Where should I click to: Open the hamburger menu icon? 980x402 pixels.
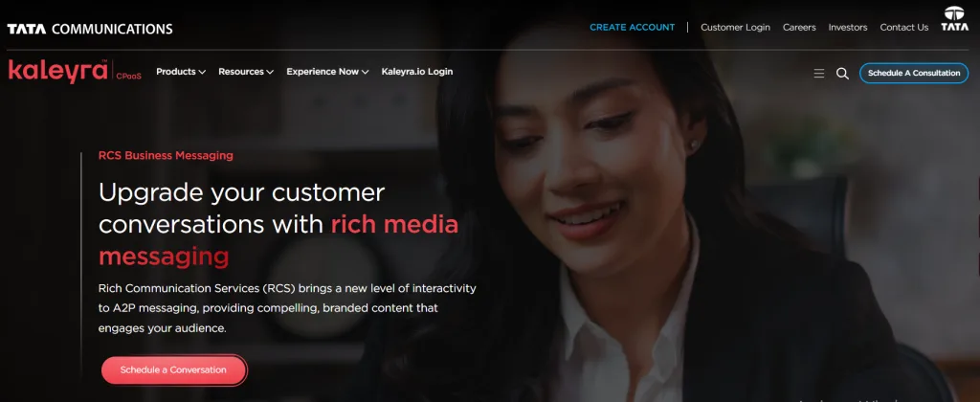coord(819,73)
